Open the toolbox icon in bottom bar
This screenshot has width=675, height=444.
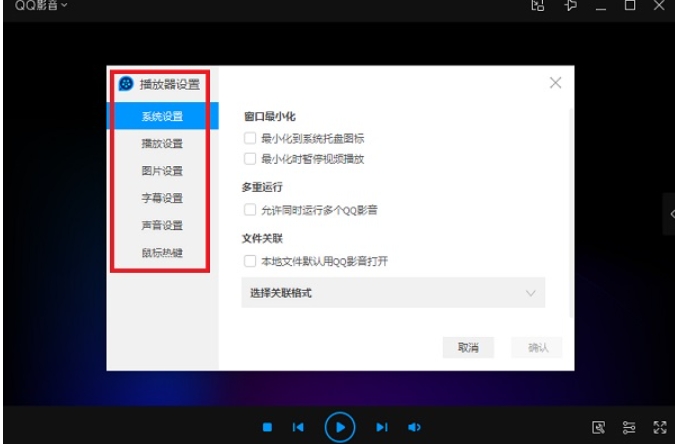(598, 427)
